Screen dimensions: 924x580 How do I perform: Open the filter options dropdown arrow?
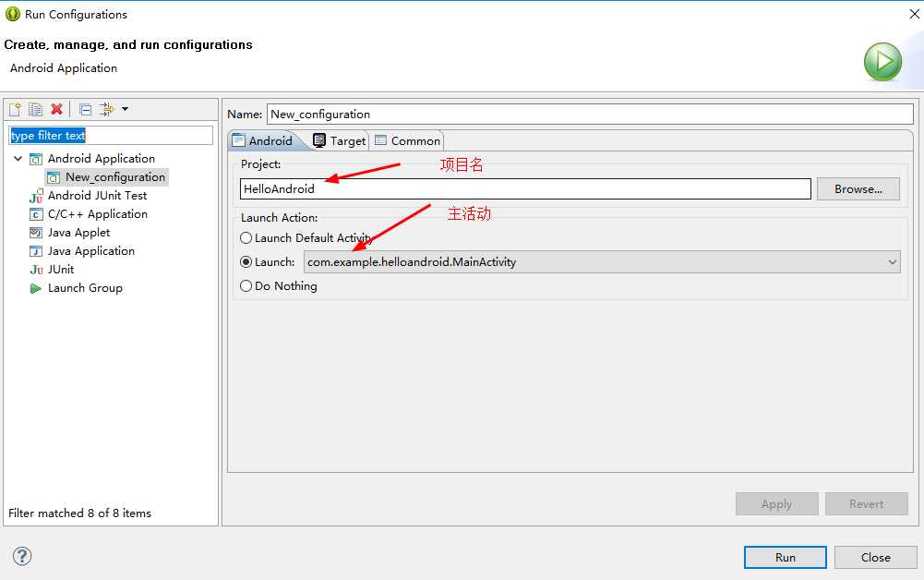click(x=126, y=109)
